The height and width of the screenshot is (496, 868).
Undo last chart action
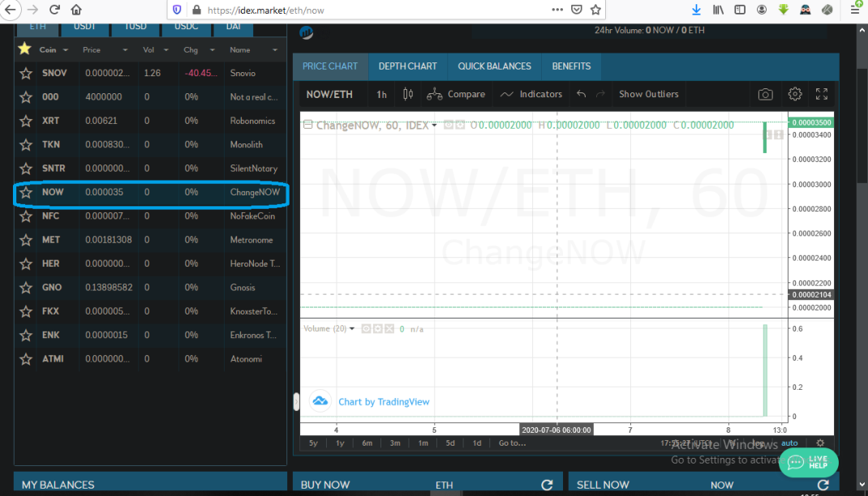pyautogui.click(x=582, y=94)
